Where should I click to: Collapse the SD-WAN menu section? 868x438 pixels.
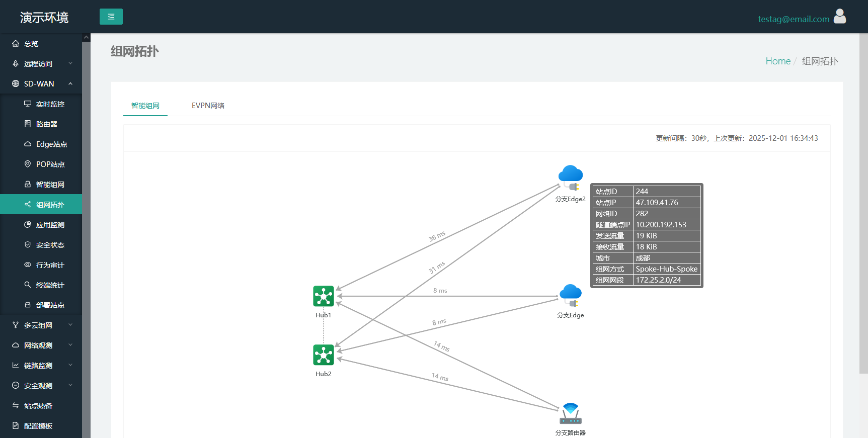pyautogui.click(x=41, y=84)
